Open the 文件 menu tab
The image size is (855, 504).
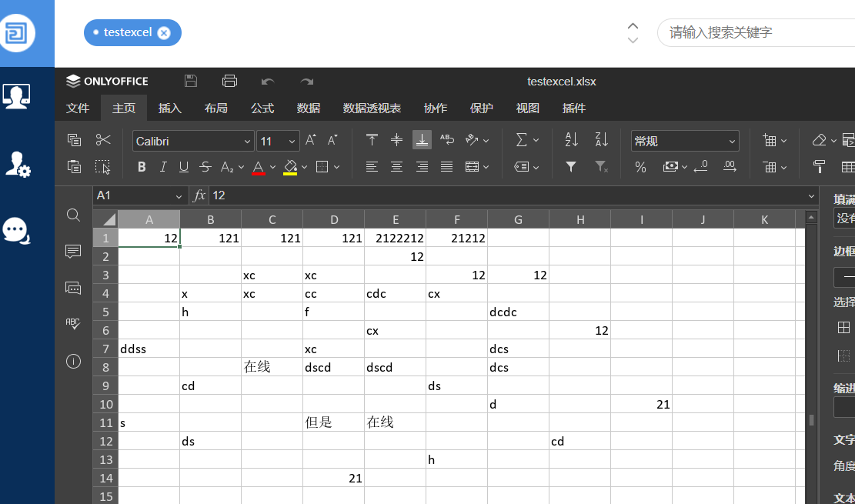click(78, 108)
